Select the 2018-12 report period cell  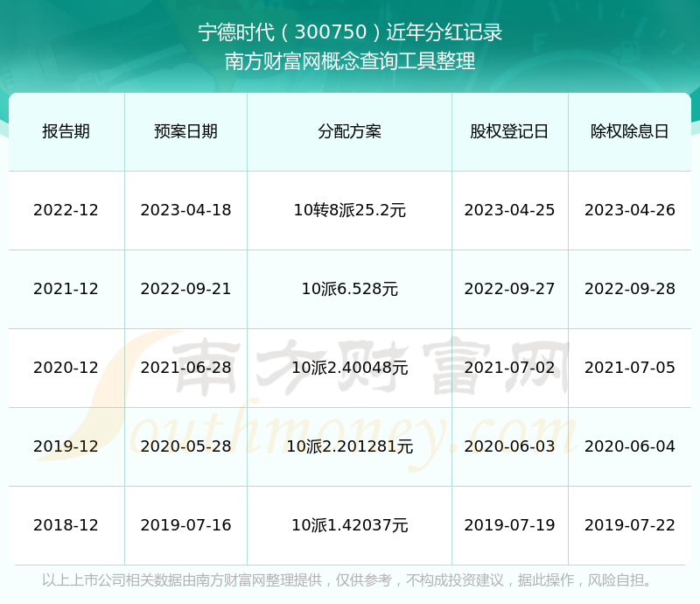pyautogui.click(x=66, y=525)
